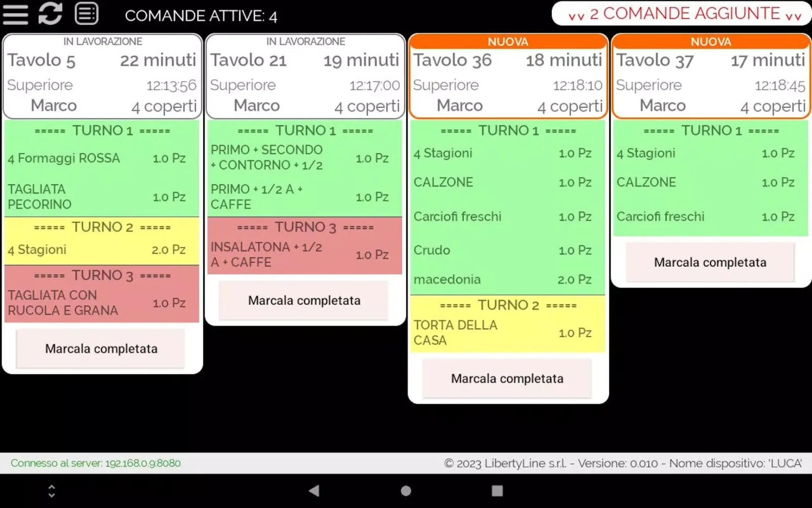The image size is (812, 508).
Task: Mark Tavolo 21 order as completed
Action: click(304, 301)
